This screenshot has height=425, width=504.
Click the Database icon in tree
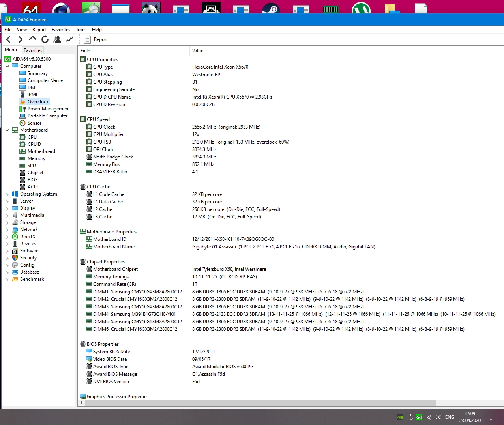15,272
